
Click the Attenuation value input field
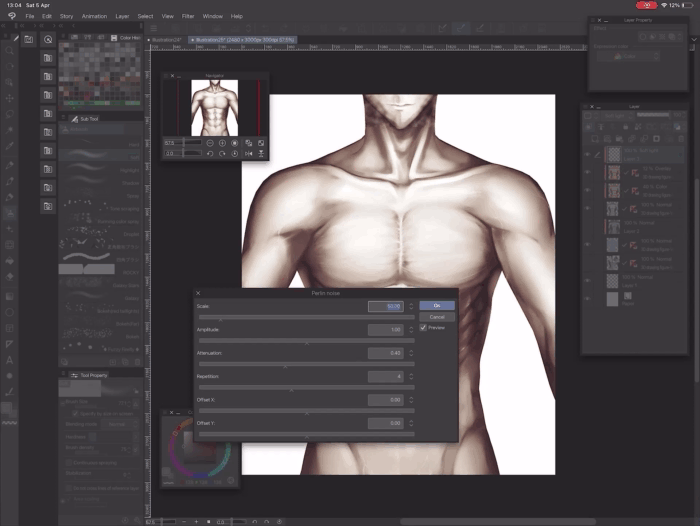coord(385,353)
